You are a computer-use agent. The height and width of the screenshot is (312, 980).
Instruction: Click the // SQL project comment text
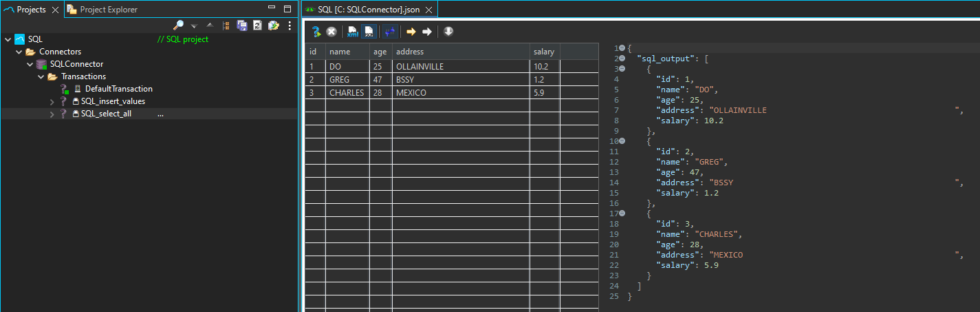(183, 39)
